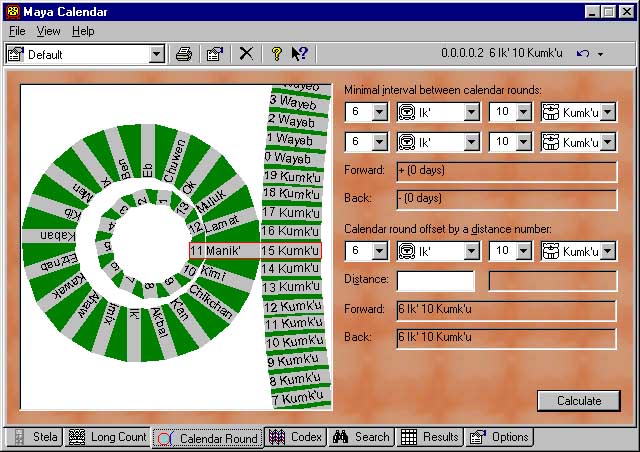Activate the What's This arrow-question help pointer
640x452 pixels.
(x=300, y=54)
